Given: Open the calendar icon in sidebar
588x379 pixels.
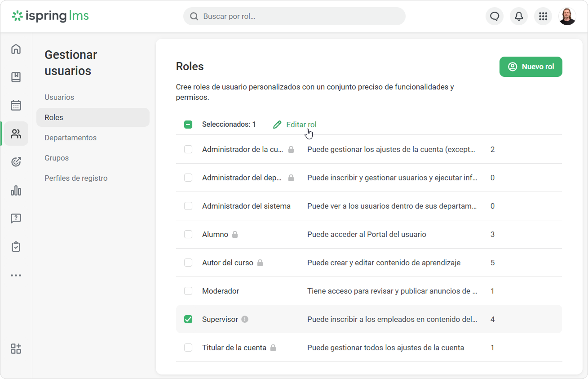Looking at the screenshot, I should pos(16,105).
